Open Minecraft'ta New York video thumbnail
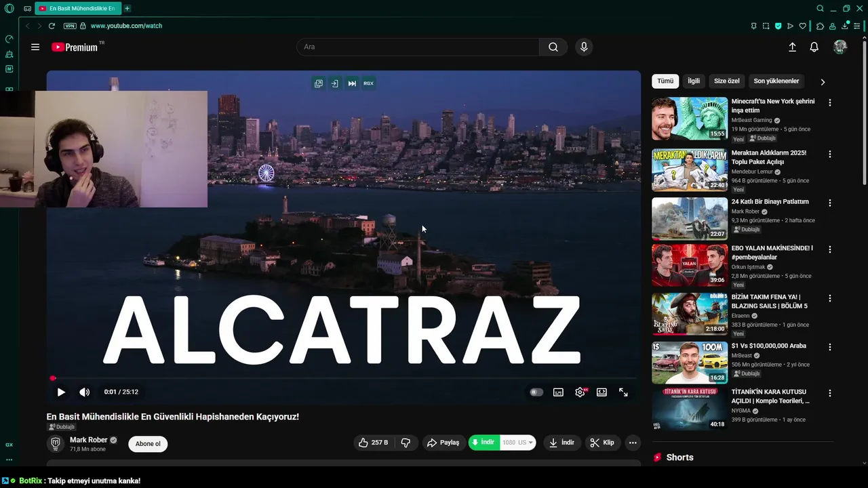The width and height of the screenshot is (868, 488). point(690,119)
